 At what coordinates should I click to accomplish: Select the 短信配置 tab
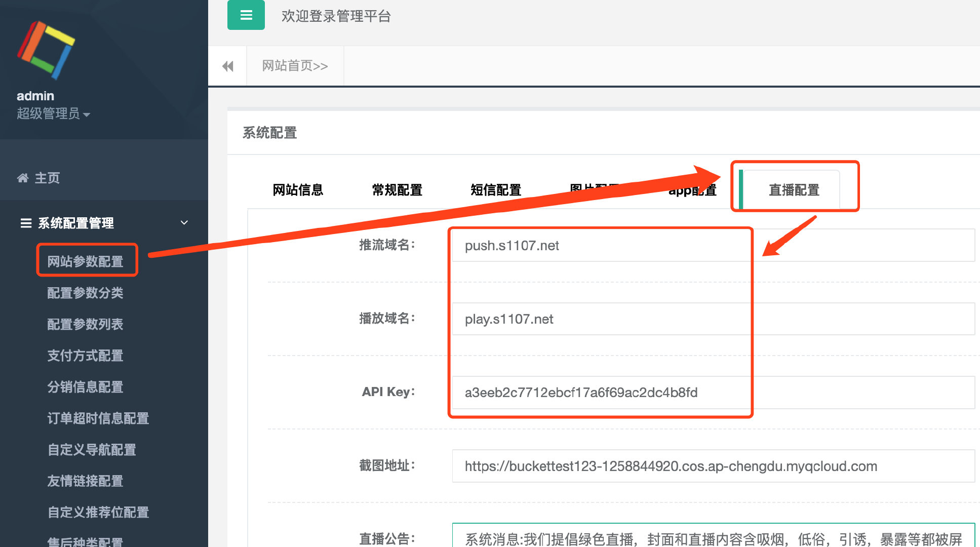pyautogui.click(x=496, y=190)
